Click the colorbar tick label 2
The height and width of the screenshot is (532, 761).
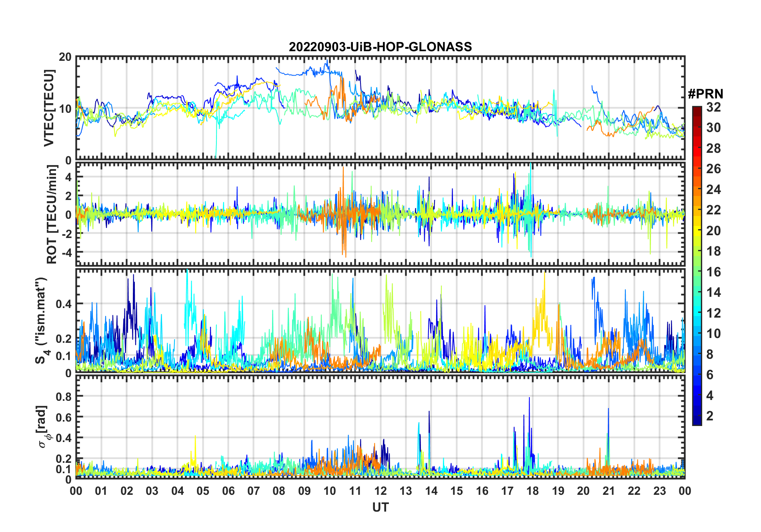pos(710,416)
